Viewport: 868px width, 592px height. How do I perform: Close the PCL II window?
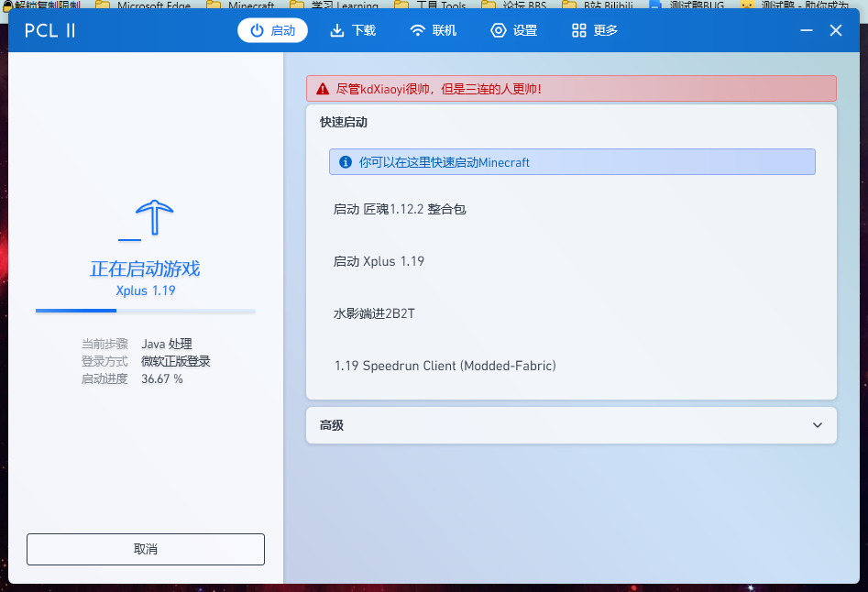(836, 30)
